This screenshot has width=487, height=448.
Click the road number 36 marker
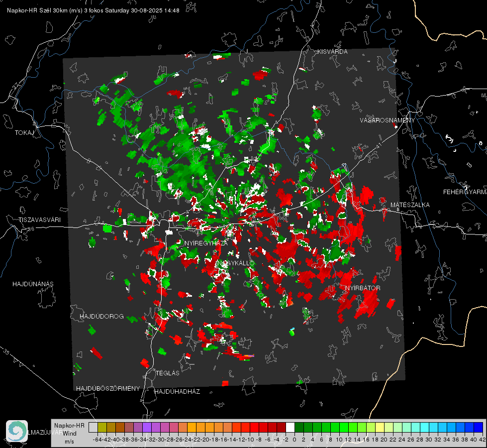pos(31,229)
